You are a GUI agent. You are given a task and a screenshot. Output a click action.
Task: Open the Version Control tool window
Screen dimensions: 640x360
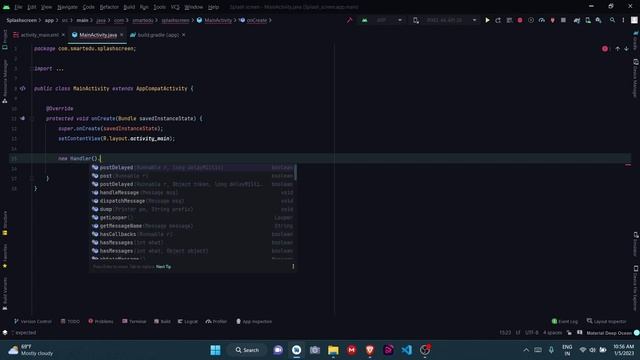33,321
